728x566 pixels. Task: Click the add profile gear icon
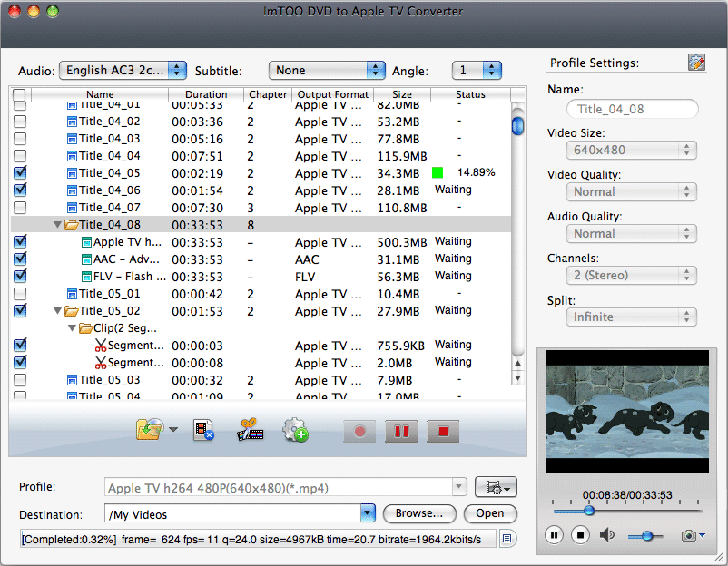[x=295, y=430]
